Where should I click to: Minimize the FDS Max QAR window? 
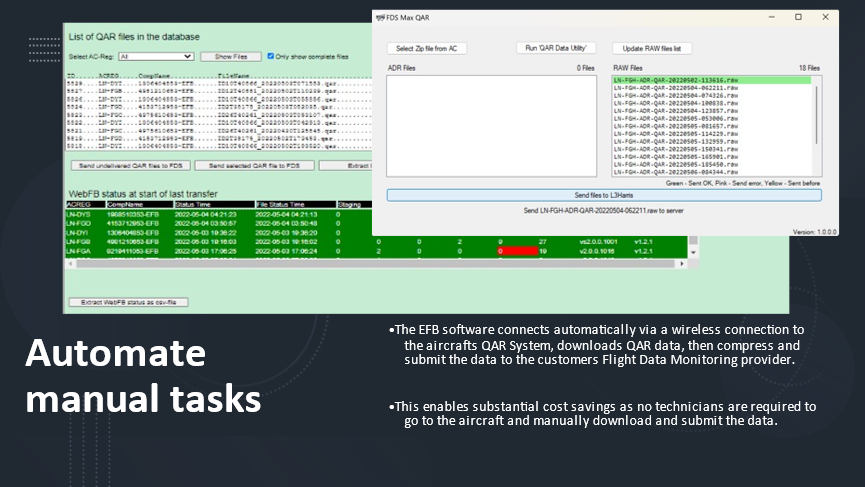click(768, 17)
